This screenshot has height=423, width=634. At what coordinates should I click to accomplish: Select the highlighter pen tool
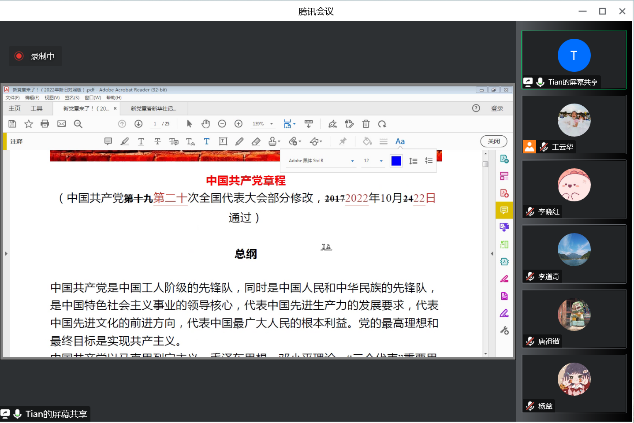(124, 141)
